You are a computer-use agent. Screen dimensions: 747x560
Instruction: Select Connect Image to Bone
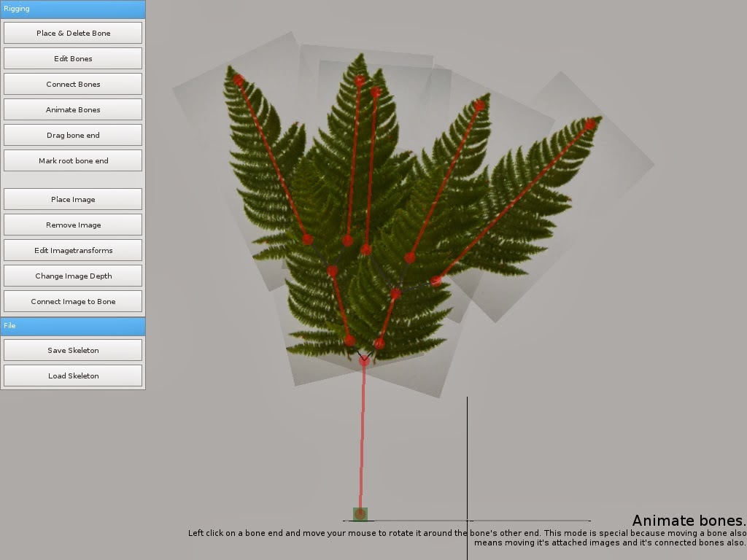point(73,301)
